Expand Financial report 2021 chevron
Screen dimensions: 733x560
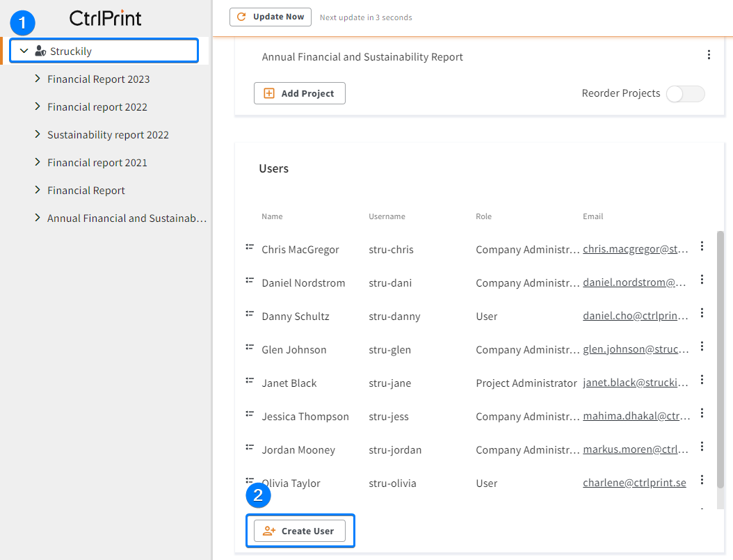(38, 162)
